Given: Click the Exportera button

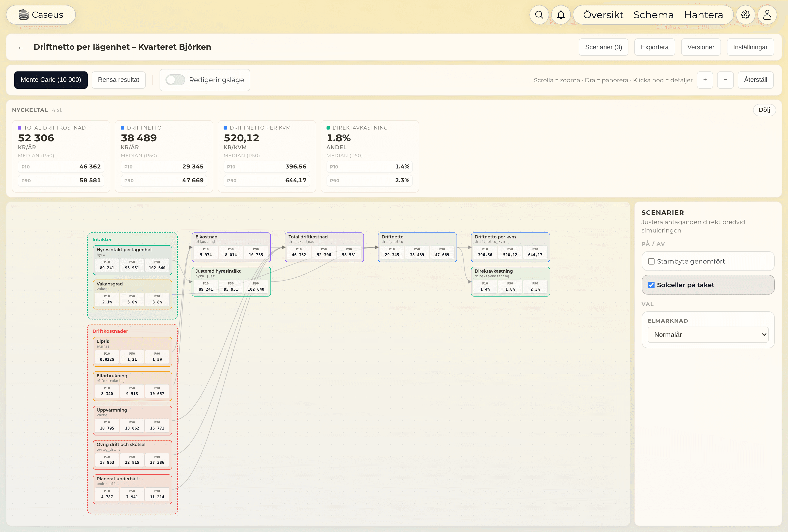Looking at the screenshot, I should pos(654,47).
